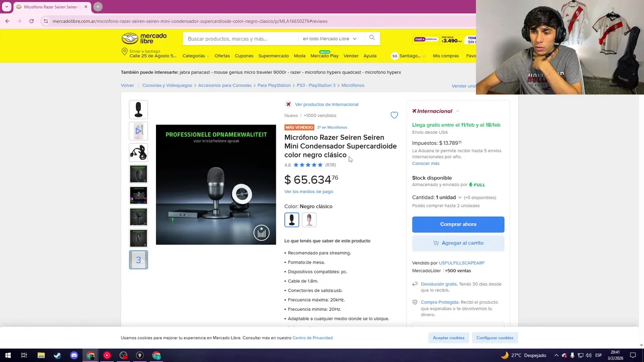Image resolution: width=644 pixels, height=362 pixels.
Task: Click the Aceptar cookies button
Action: point(448,338)
